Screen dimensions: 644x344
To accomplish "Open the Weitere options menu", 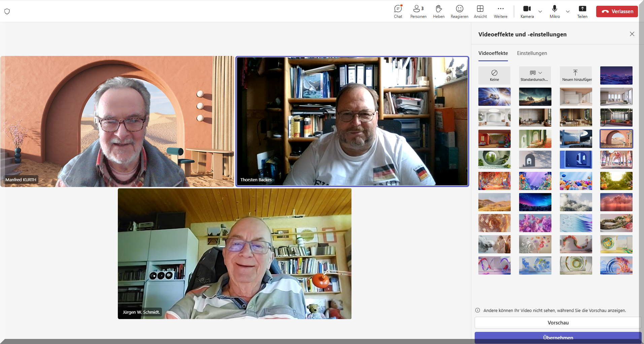I will point(501,11).
